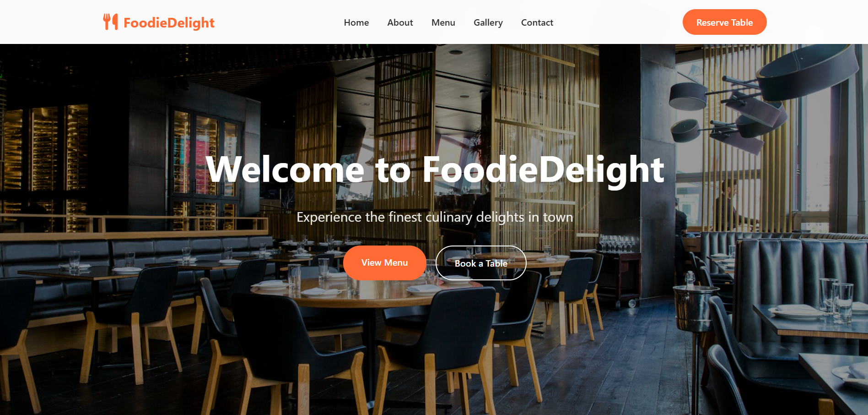868x415 pixels.
Task: Navigate to the Contact link
Action: (537, 22)
